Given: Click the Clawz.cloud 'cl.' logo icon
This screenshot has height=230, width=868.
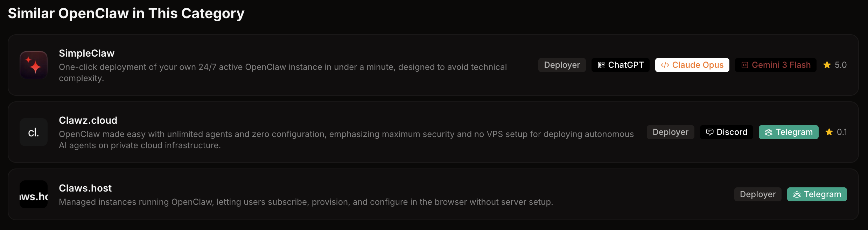Looking at the screenshot, I should [x=34, y=132].
